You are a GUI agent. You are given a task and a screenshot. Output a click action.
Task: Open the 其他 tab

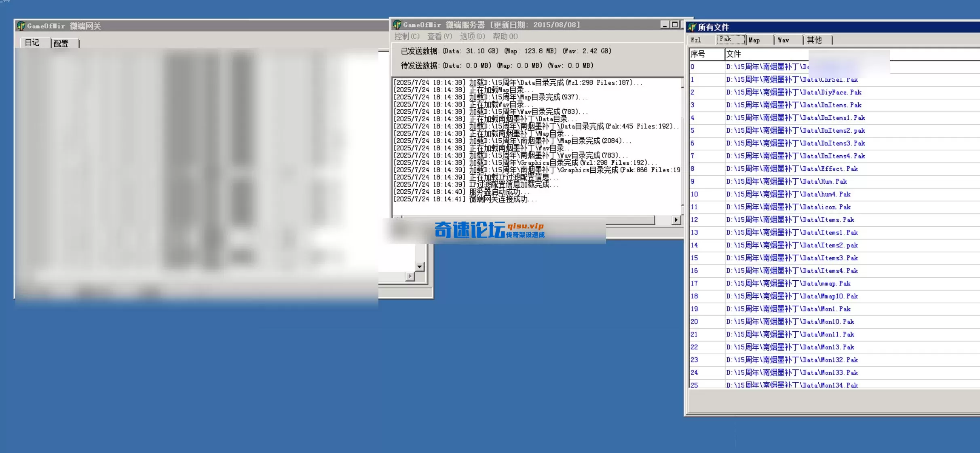814,40
